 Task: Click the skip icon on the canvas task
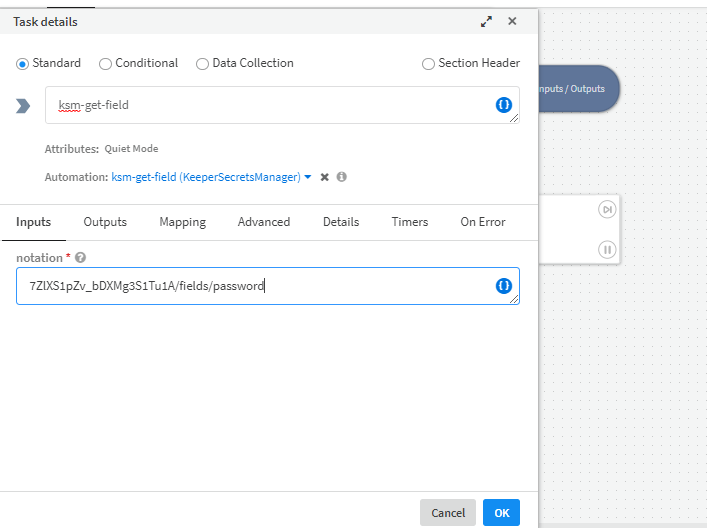coord(607,209)
